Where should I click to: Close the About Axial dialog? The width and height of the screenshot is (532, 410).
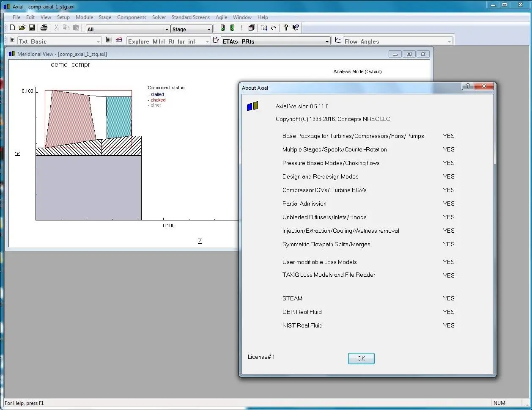point(483,86)
